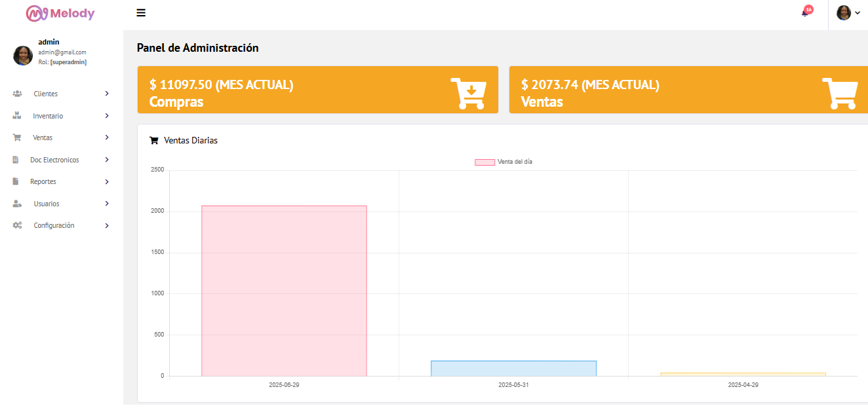Expand the Reportes chevron
The width and height of the screenshot is (868, 406).
107,181
